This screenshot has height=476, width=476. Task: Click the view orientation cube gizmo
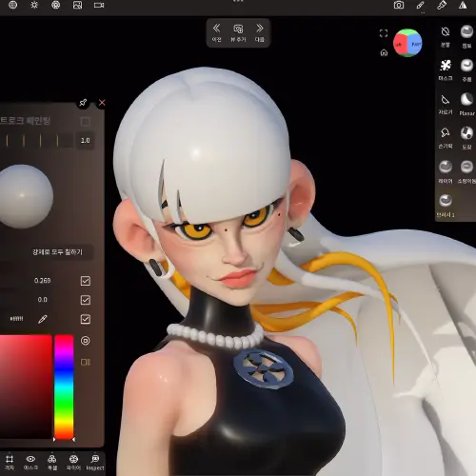(x=407, y=43)
